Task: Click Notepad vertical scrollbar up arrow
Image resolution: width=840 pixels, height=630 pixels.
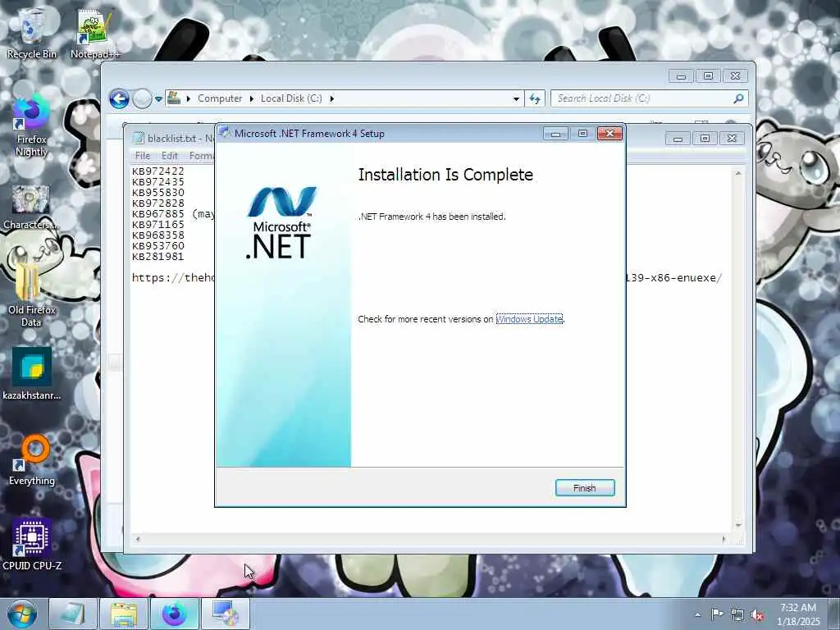Action: click(738, 174)
